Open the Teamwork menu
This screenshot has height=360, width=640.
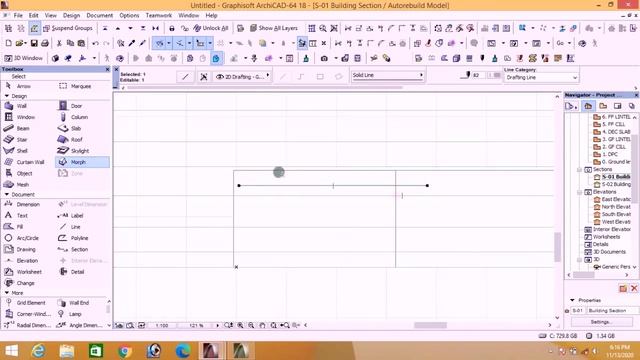pos(159,16)
